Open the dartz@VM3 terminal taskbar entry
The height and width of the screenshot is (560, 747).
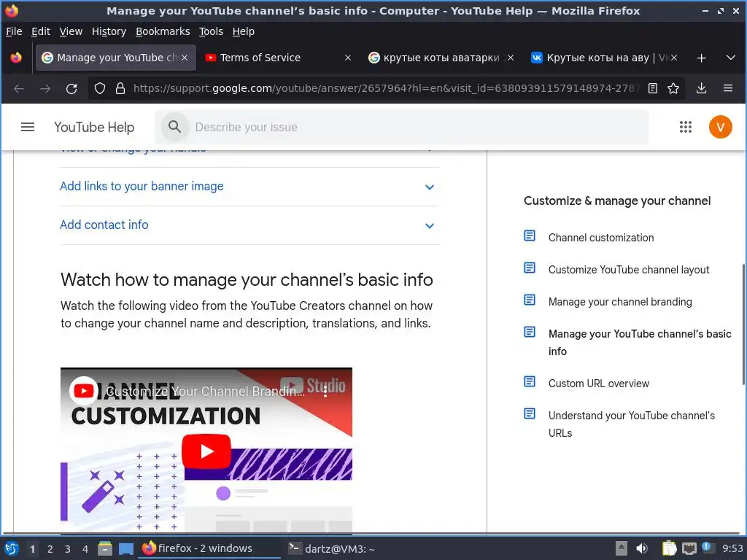point(332,548)
